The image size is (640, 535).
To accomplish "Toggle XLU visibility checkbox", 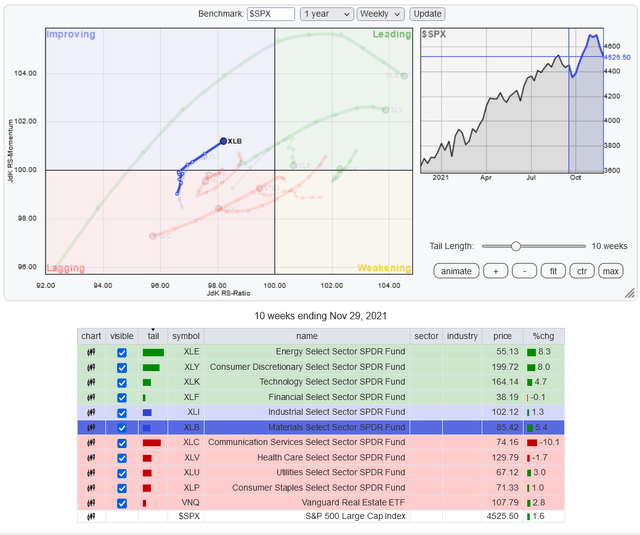I will coord(122,473).
